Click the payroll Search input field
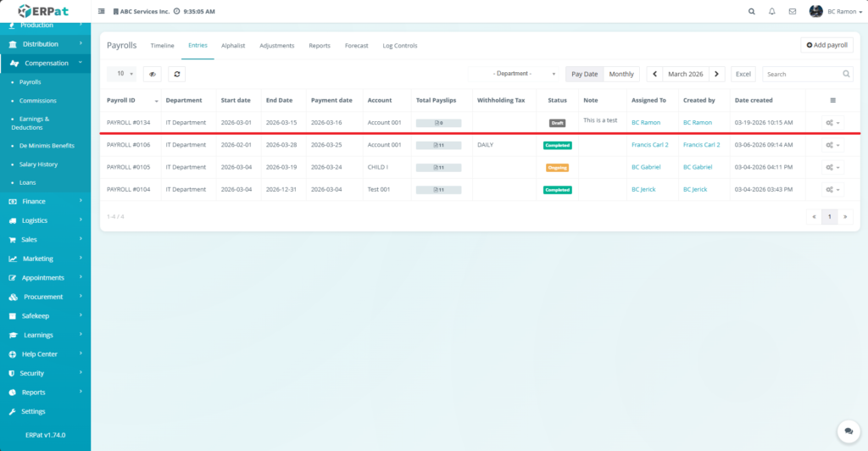 tap(802, 74)
